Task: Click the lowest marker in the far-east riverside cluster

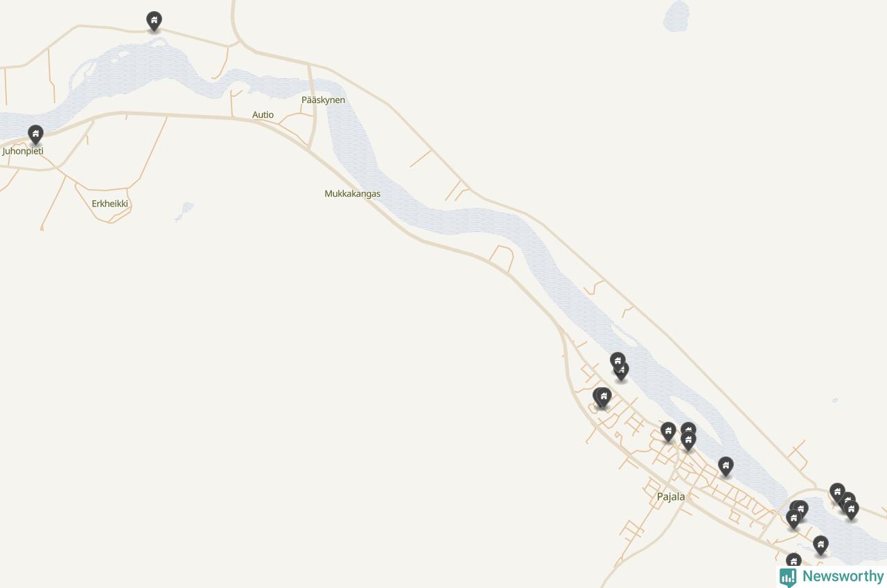Action: pos(852,511)
